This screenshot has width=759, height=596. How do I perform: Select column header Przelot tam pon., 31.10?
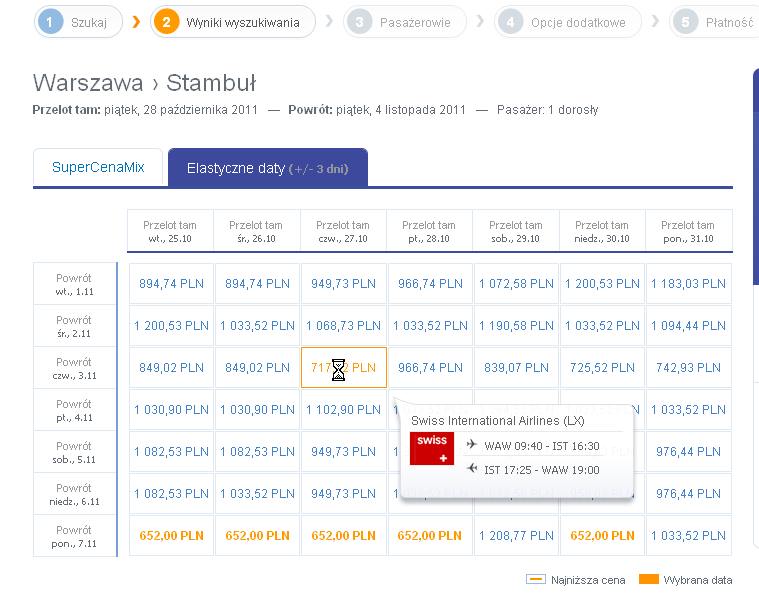click(688, 231)
